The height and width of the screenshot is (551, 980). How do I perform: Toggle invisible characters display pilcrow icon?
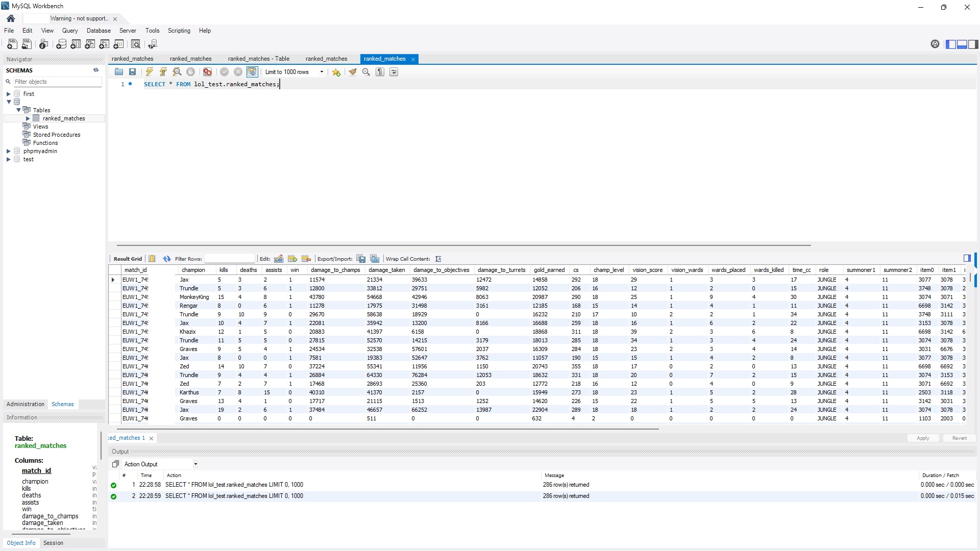[x=380, y=72]
